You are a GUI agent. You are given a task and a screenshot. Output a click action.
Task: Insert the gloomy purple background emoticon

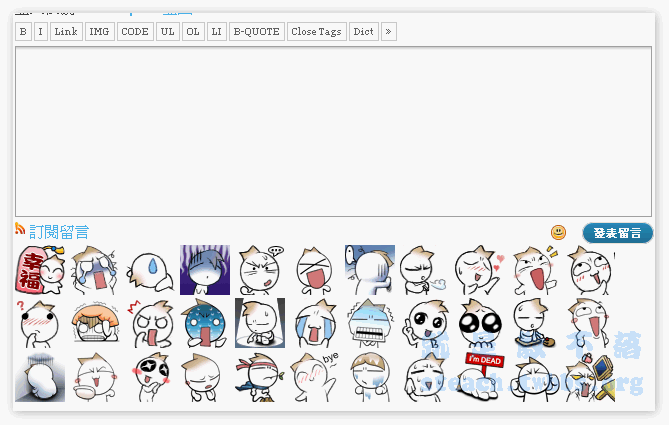click(205, 270)
